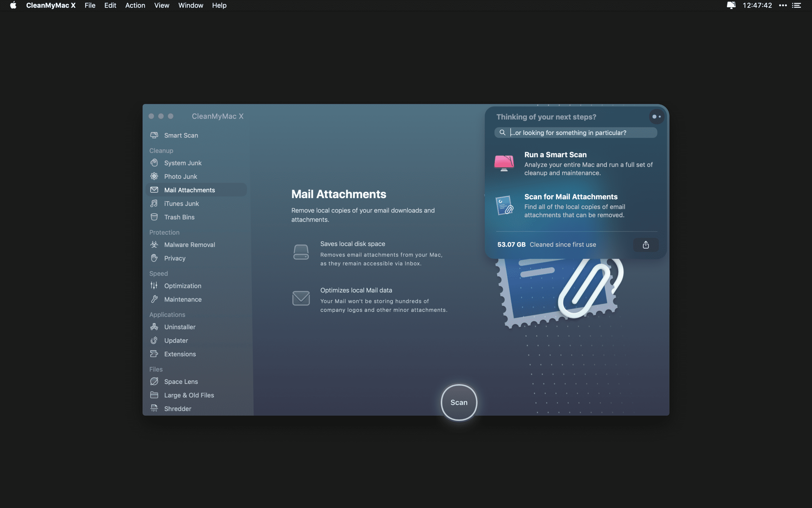Open Uninstaller module label
Screen dimensions: 812x508
click(180, 327)
